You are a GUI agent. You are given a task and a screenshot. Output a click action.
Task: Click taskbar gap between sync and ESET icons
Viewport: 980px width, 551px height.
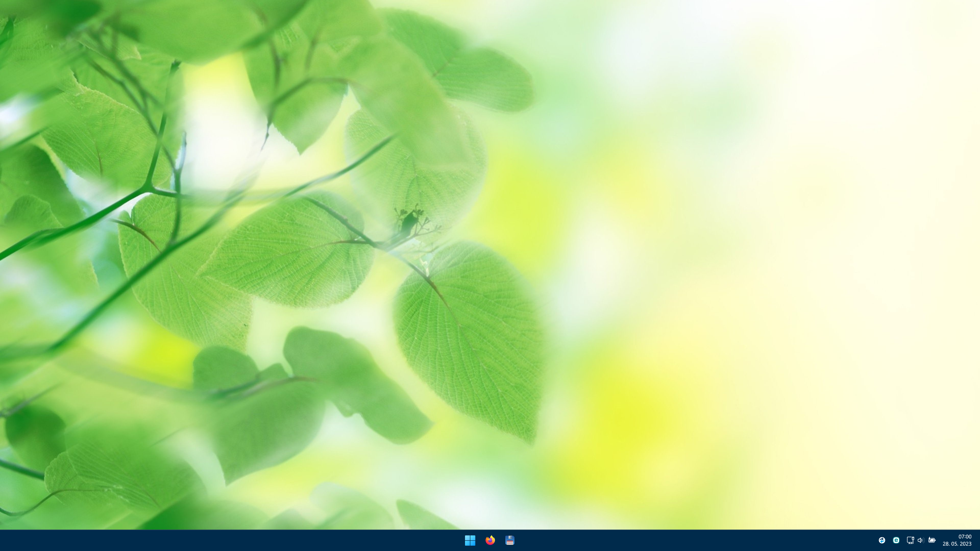(889, 540)
